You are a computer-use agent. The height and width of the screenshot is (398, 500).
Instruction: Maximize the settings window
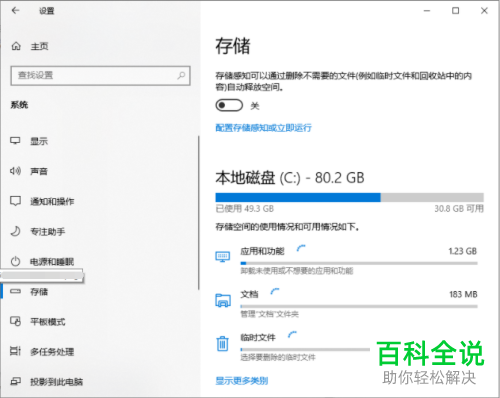coord(455,11)
